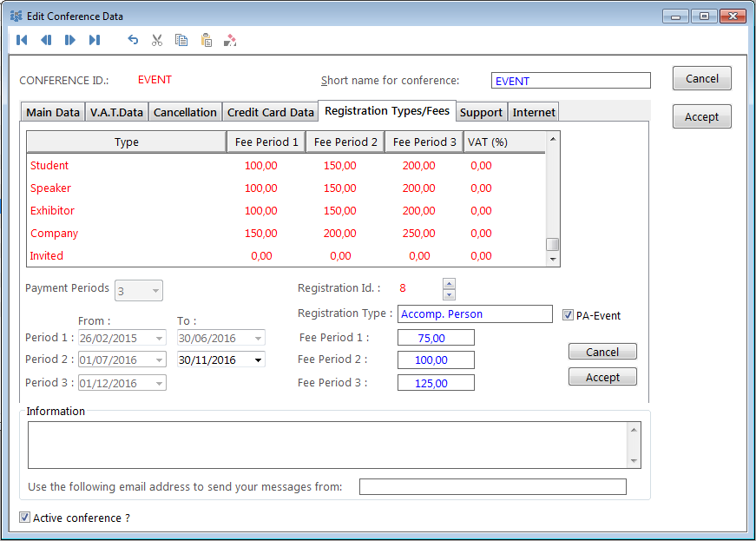Increase the Registration Id with up arrow
The image size is (756, 541).
(449, 283)
